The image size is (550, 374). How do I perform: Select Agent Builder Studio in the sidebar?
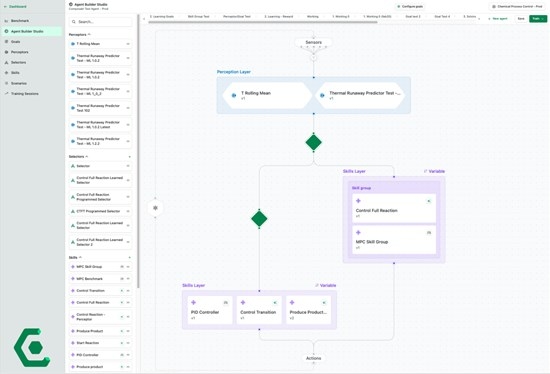32,31
